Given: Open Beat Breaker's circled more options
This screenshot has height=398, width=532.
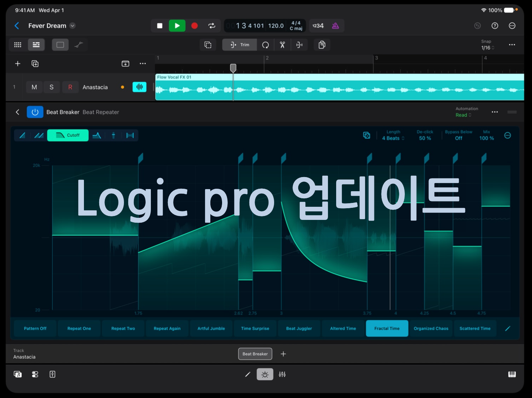Looking at the screenshot, I should pos(508,135).
